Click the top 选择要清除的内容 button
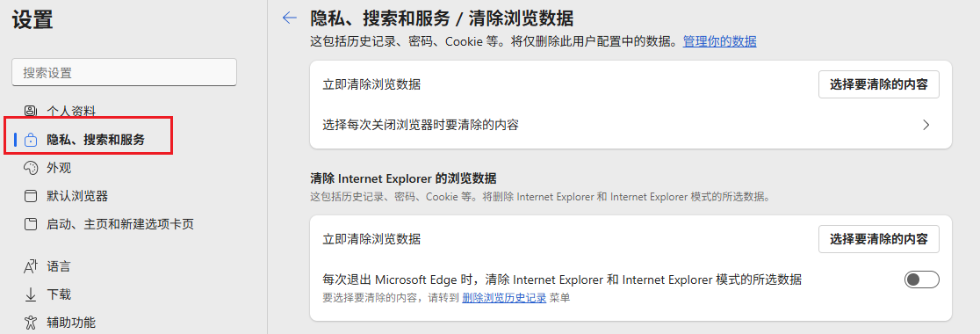 pos(879,84)
